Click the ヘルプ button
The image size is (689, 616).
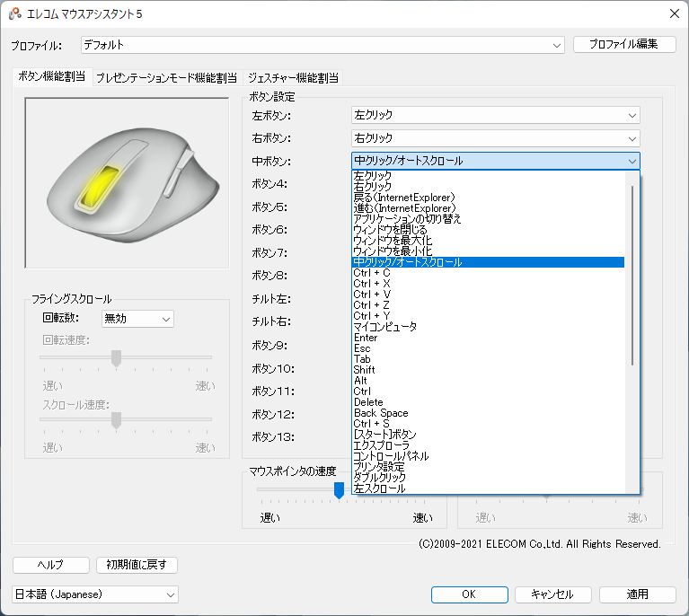tap(51, 565)
